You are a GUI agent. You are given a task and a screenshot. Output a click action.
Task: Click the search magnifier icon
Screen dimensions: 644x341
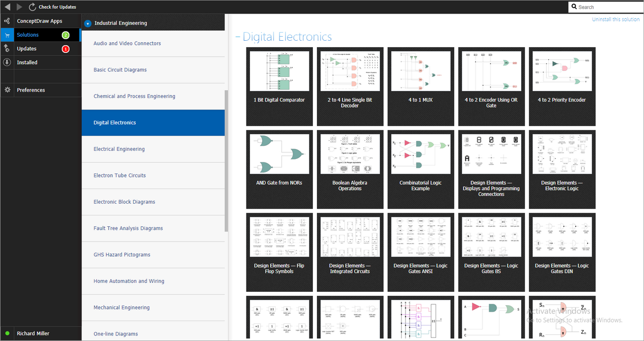[x=574, y=7]
